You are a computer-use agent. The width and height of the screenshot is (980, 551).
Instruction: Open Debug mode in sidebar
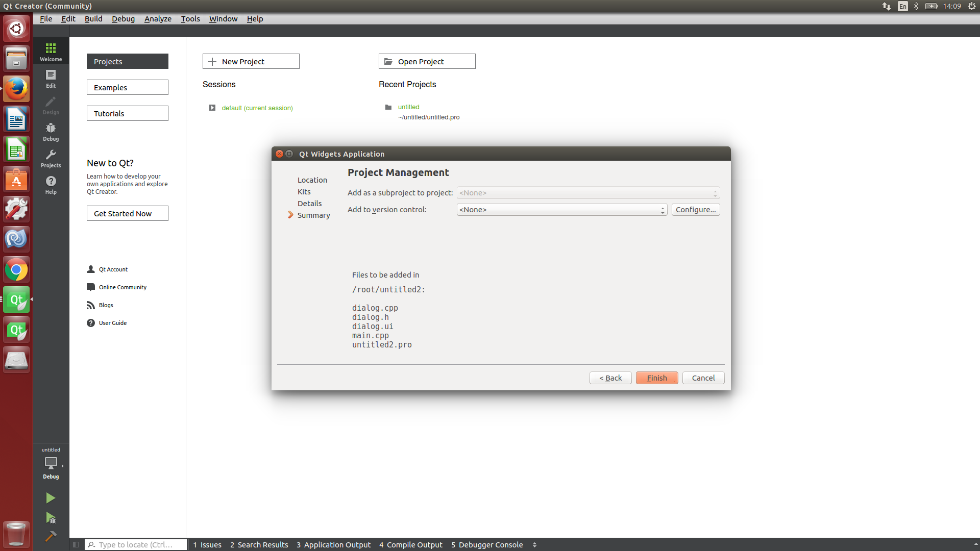(51, 132)
